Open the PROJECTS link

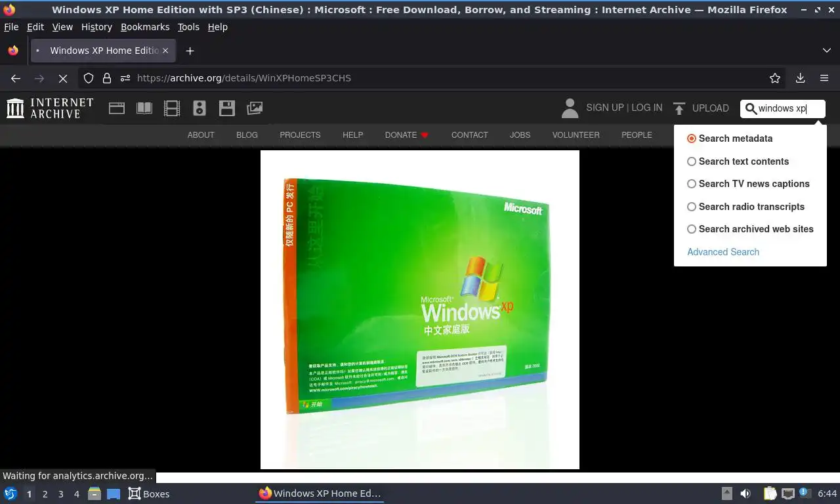[300, 135]
